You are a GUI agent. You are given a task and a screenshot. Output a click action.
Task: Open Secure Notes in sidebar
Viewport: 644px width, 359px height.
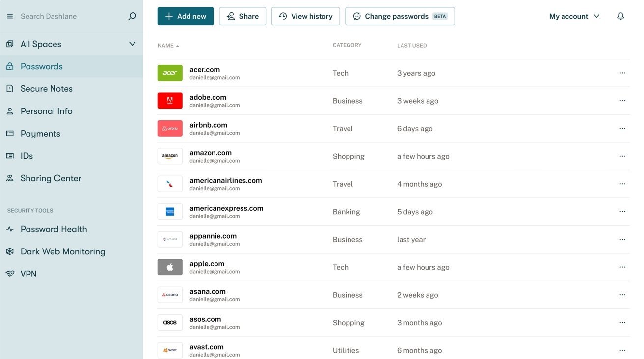tap(47, 89)
